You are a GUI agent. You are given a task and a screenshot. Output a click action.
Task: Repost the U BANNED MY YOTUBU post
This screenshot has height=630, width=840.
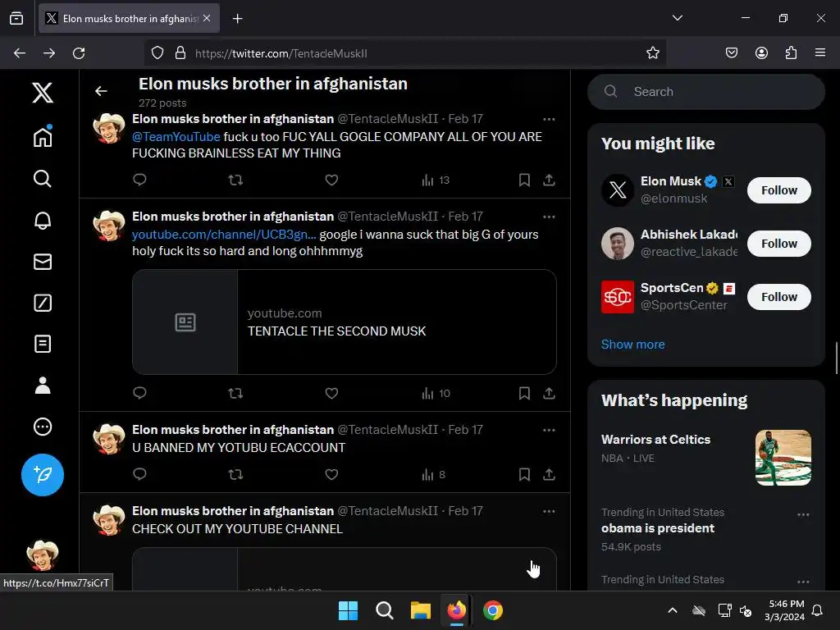click(235, 475)
